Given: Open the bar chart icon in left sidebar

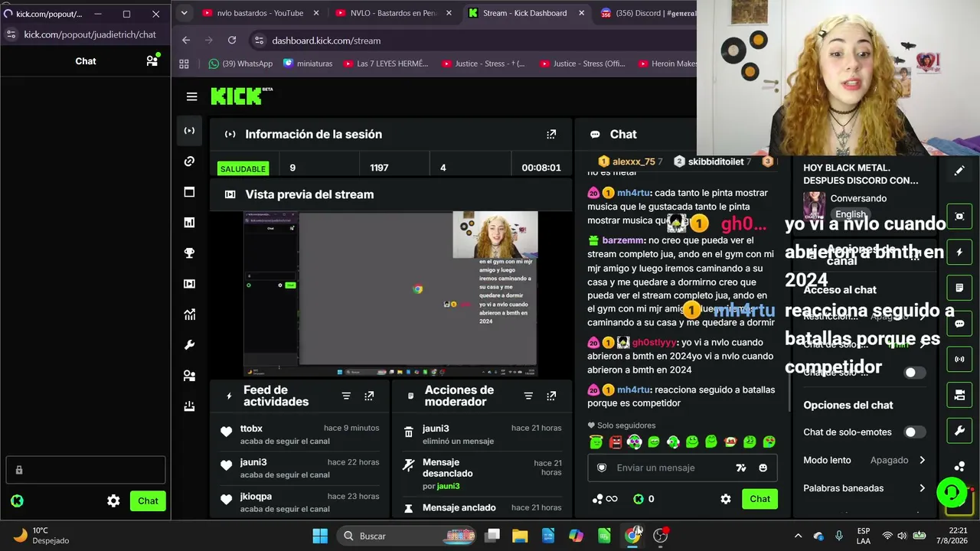Looking at the screenshot, I should [x=189, y=223].
